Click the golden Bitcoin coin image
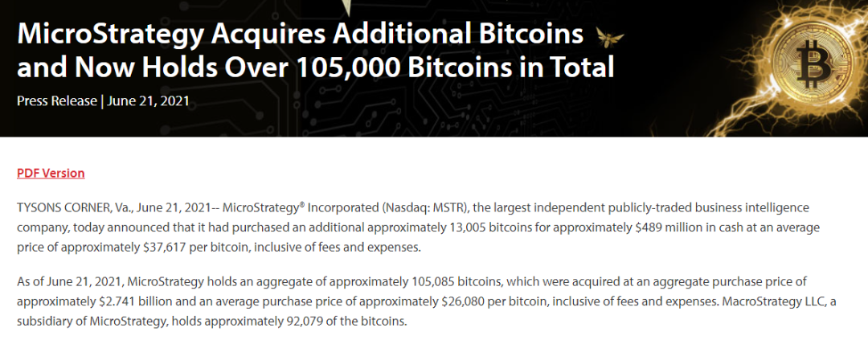This screenshot has width=868, height=340. pyautogui.click(x=813, y=61)
